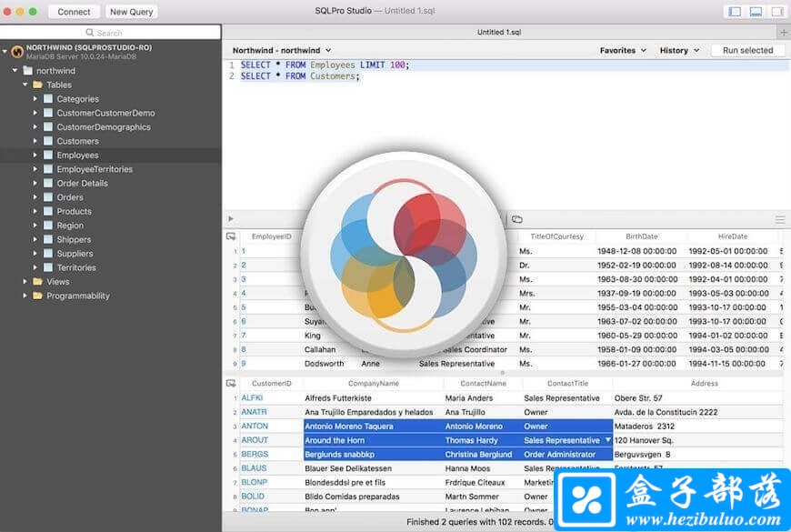The height and width of the screenshot is (532, 791).
Task: Click Obere Str. 57 address cell
Action: point(638,397)
